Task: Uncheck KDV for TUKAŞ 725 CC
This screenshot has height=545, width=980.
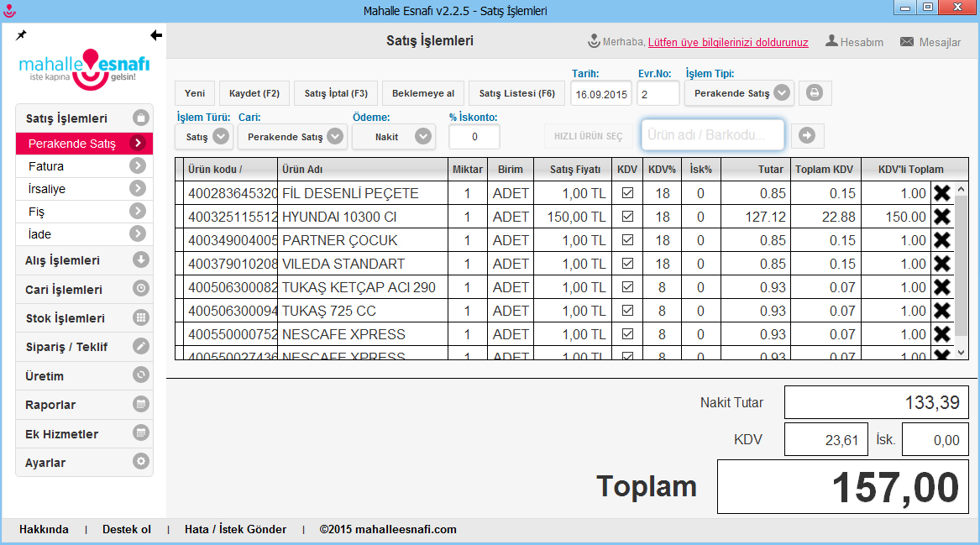Action: 627,311
